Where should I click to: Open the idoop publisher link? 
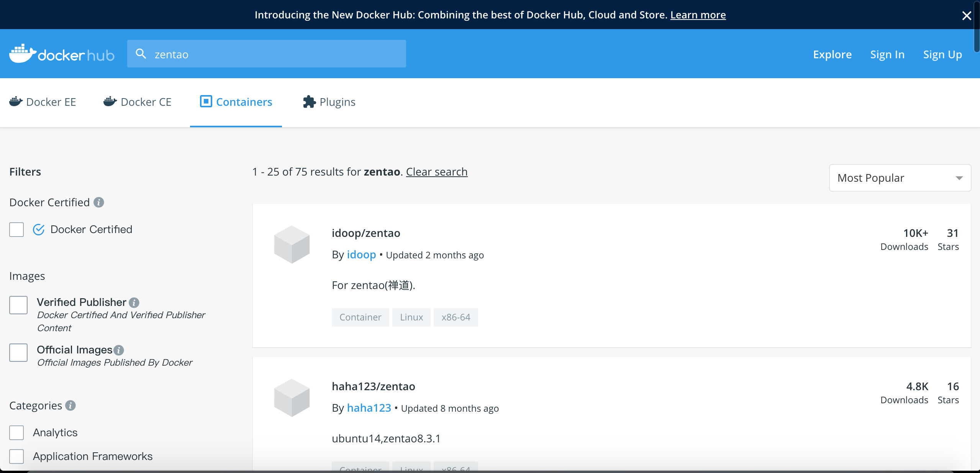361,255
